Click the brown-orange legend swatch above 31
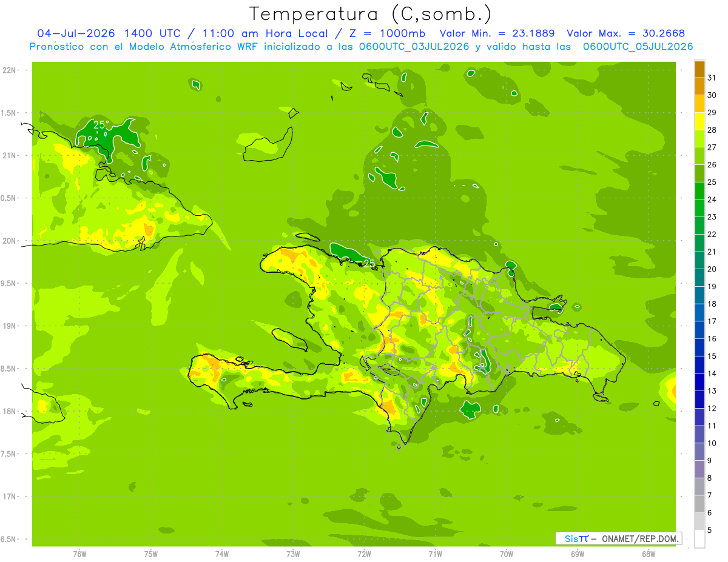This screenshot has height=562, width=728. (699, 69)
